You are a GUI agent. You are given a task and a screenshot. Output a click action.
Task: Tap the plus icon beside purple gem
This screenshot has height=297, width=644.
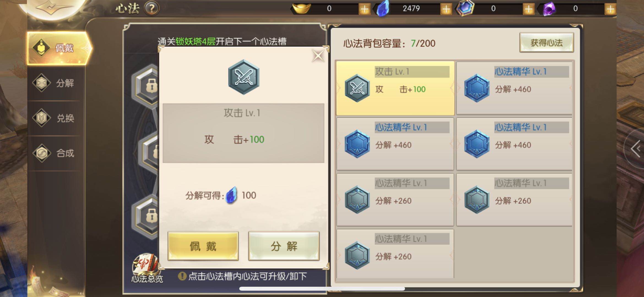point(610,9)
